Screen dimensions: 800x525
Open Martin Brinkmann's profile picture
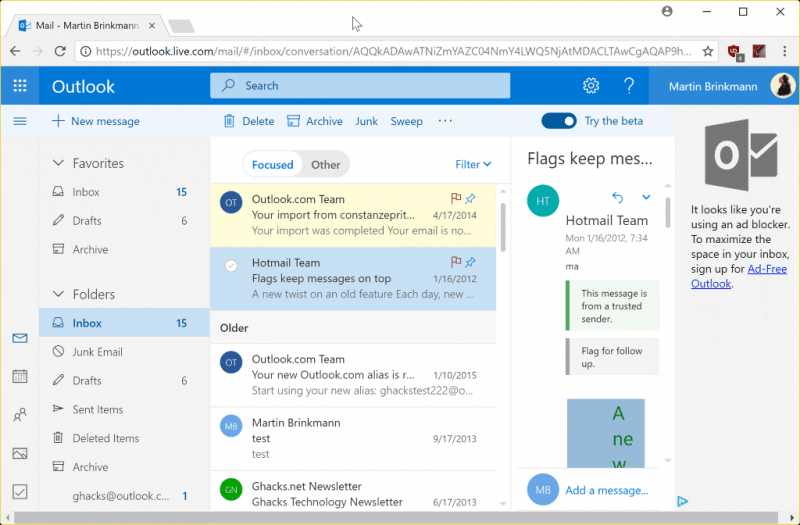click(x=783, y=86)
